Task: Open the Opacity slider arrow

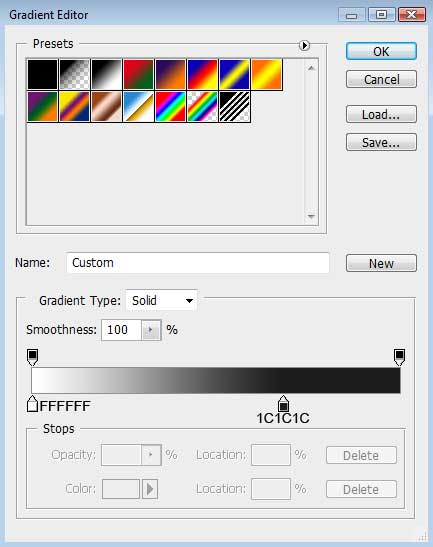Action: click(x=151, y=455)
